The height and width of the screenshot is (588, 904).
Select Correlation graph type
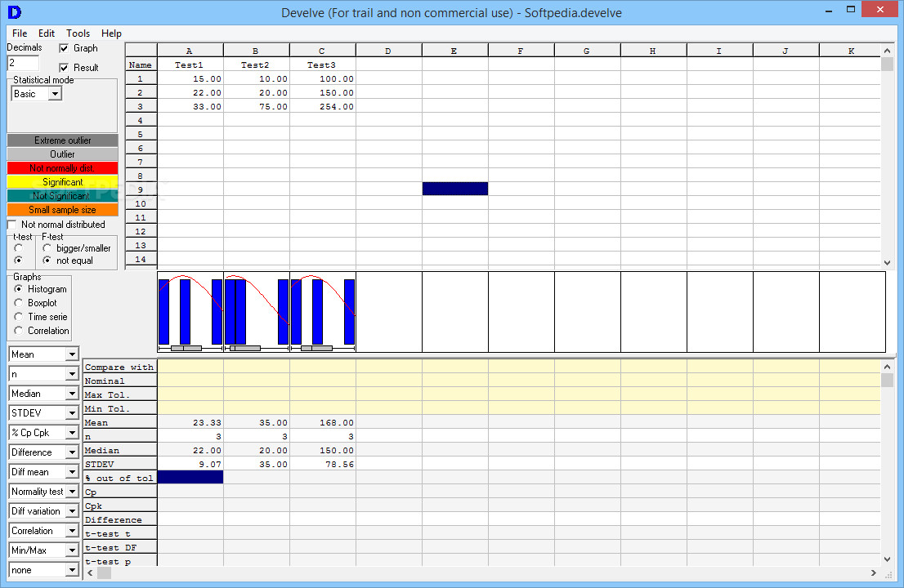[x=19, y=331]
